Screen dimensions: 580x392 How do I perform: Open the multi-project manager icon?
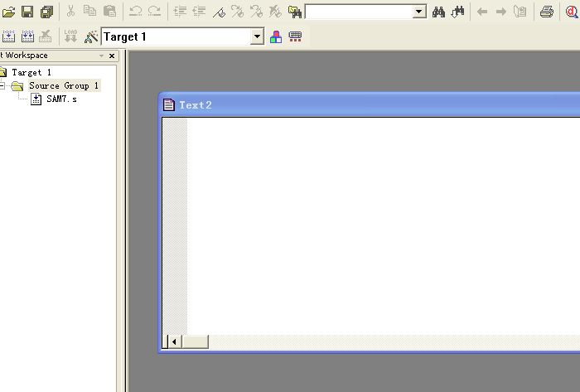[x=295, y=36]
